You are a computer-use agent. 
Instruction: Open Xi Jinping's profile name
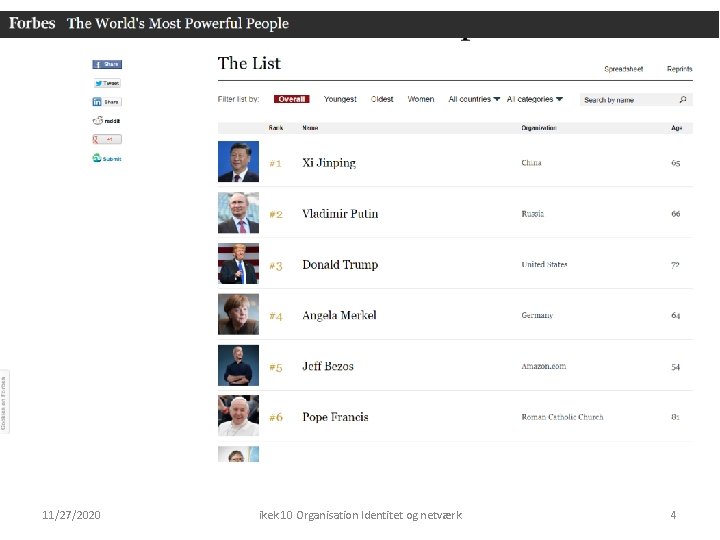click(329, 163)
